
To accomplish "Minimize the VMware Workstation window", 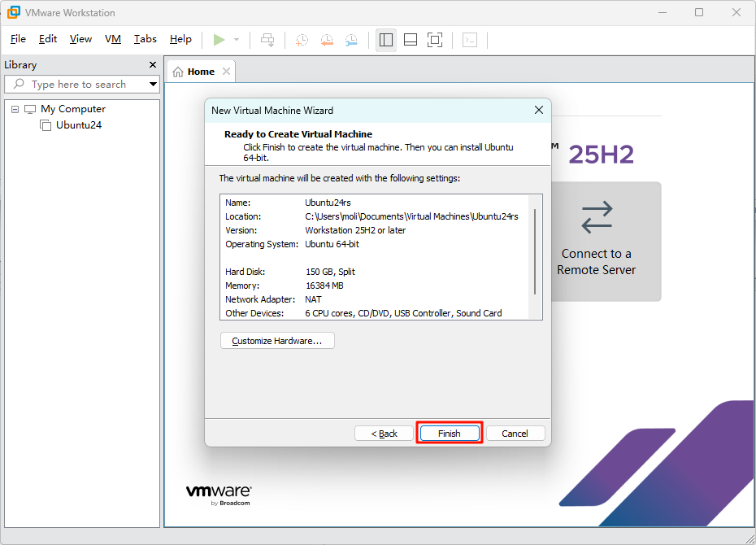I will click(663, 12).
